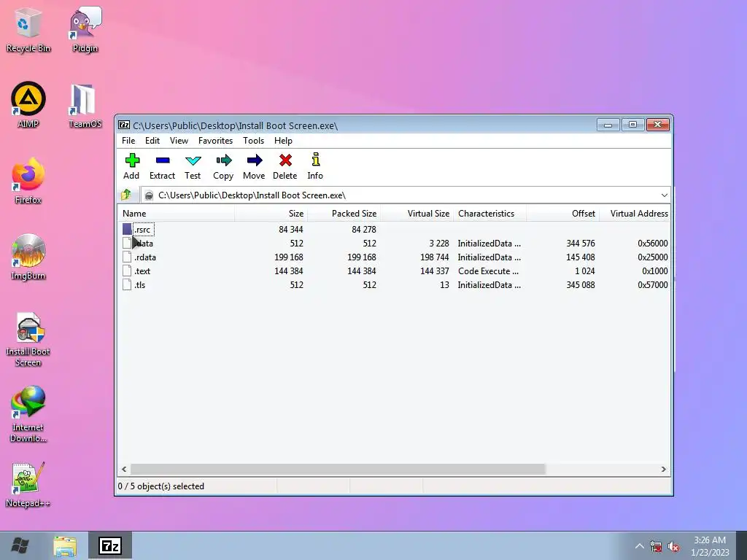Open ImgBurn desktop shortcut
The image size is (747, 560).
point(28,257)
